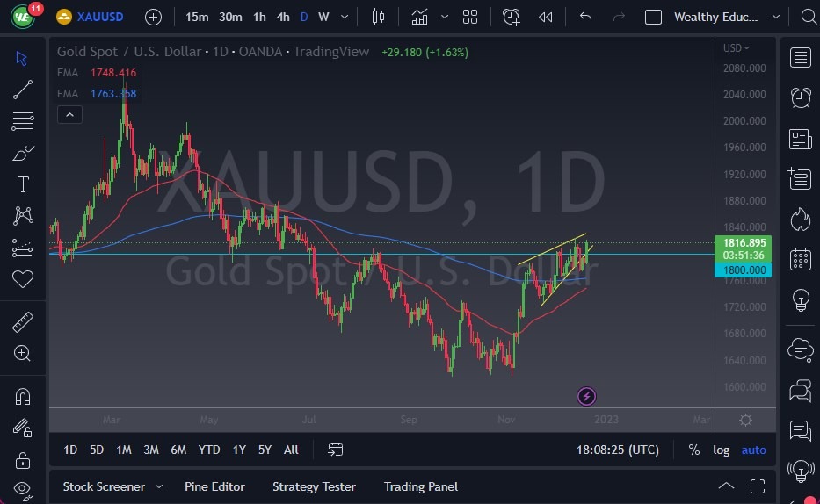
Task: Switch to 30m timeframe
Action: tap(230, 18)
